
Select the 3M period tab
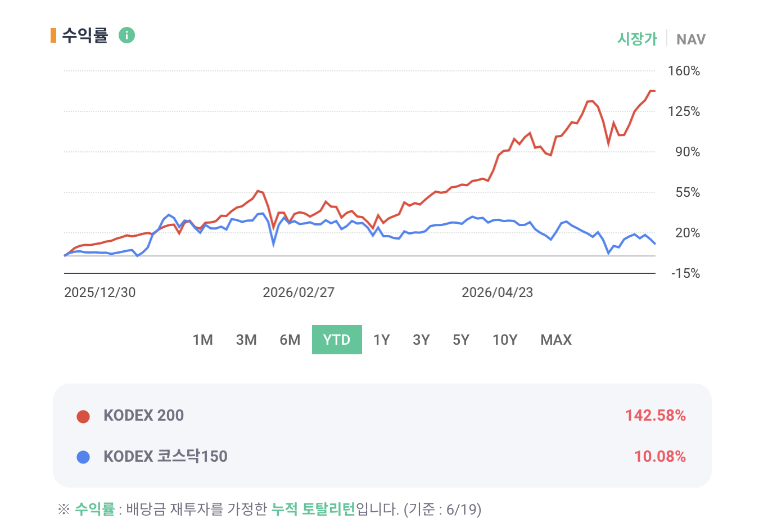tap(246, 340)
